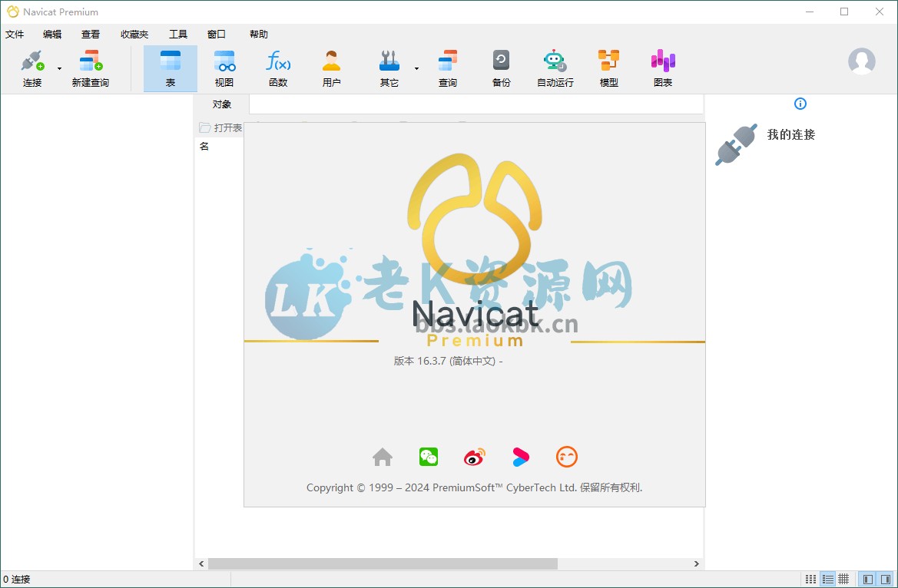Switch to detail table view in status bar
The width and height of the screenshot is (898, 588).
click(x=843, y=580)
